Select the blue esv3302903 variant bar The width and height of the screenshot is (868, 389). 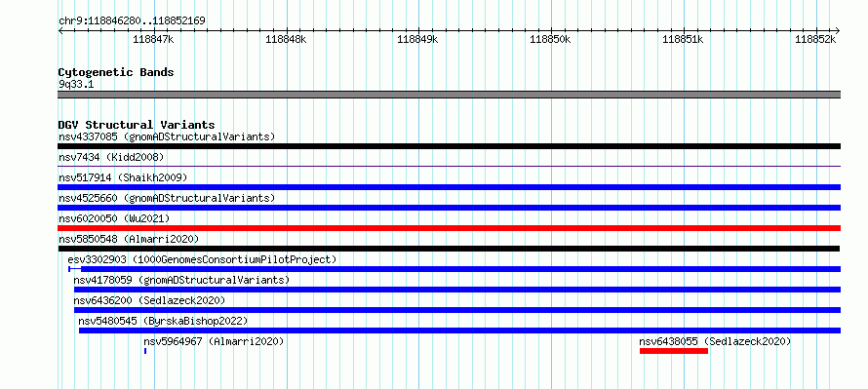coord(454,269)
